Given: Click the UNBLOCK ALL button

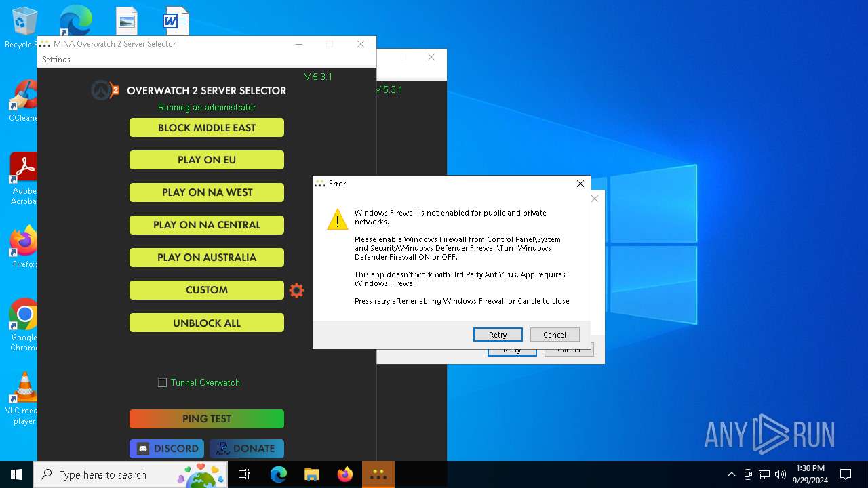Looking at the screenshot, I should click(x=207, y=323).
